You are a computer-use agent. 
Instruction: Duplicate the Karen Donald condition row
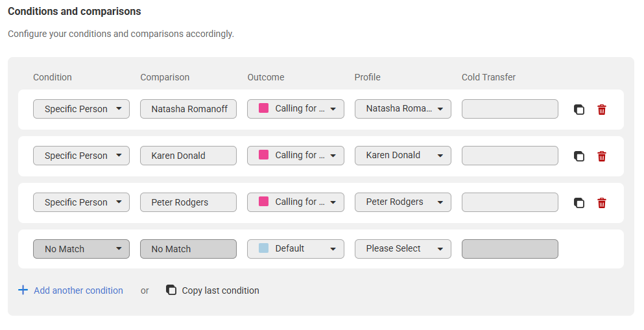pyautogui.click(x=579, y=156)
